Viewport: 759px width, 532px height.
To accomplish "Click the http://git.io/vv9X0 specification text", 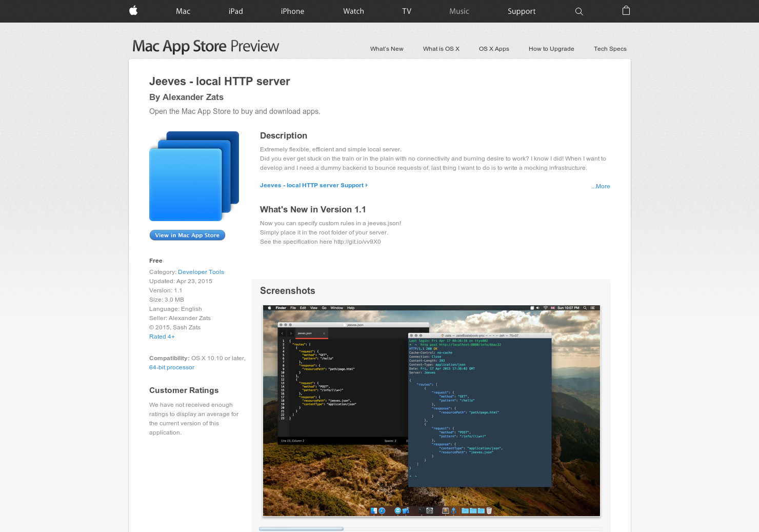I will (x=357, y=242).
